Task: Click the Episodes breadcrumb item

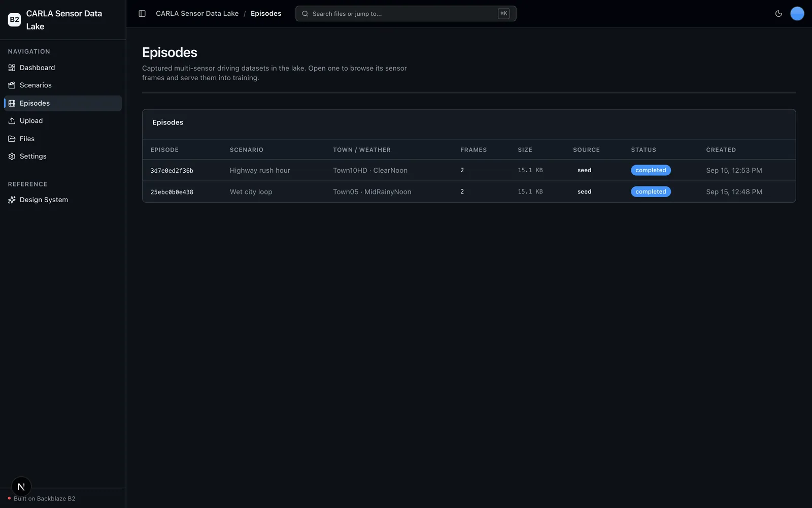Action: 266,14
